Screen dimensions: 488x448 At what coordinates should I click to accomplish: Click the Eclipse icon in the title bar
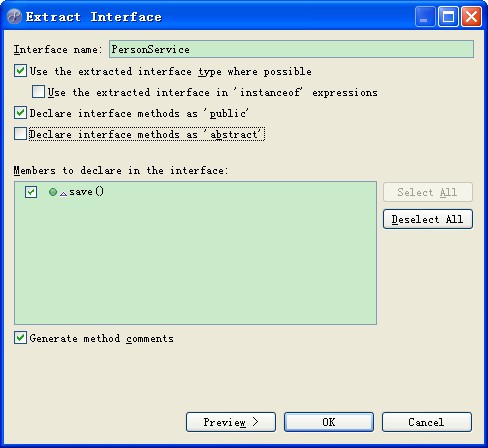[x=14, y=16]
